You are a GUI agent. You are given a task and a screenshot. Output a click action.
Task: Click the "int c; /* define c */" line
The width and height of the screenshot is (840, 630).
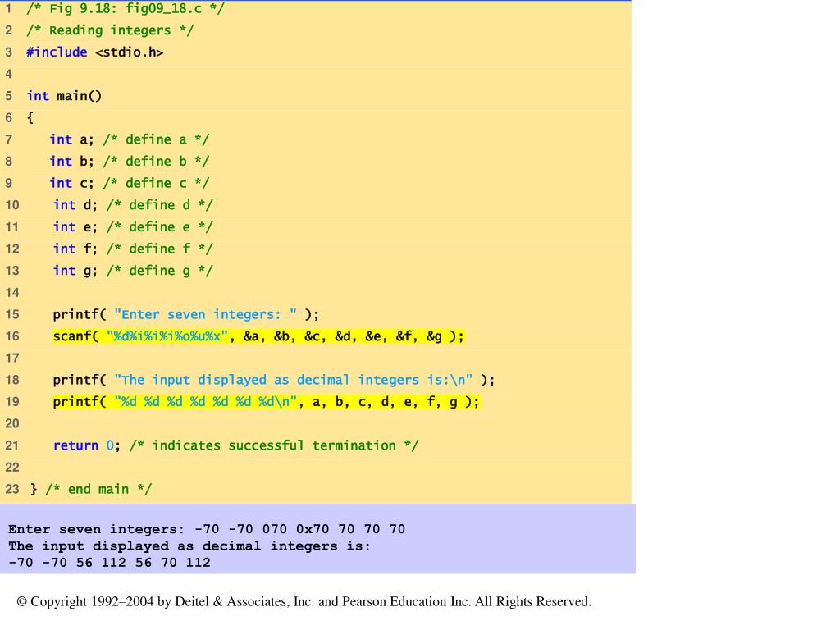pos(130,184)
